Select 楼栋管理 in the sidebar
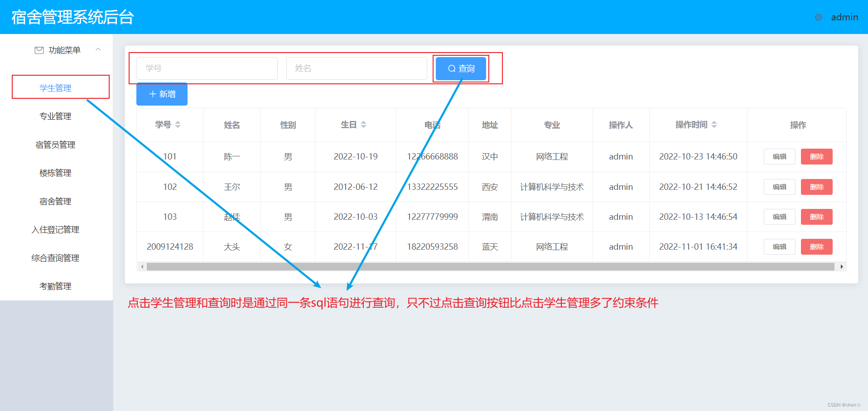The width and height of the screenshot is (868, 411). click(x=55, y=173)
